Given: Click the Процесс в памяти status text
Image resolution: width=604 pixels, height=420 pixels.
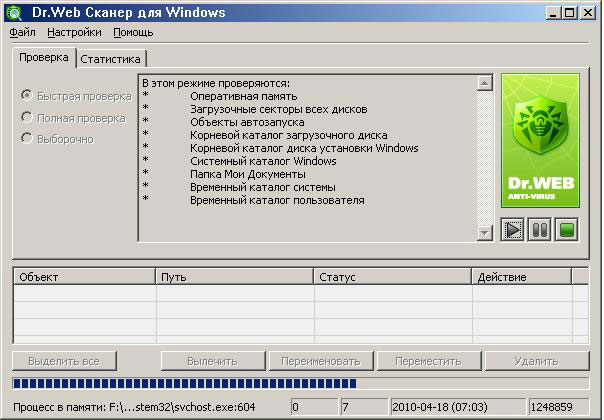Looking at the screenshot, I should pos(134,407).
